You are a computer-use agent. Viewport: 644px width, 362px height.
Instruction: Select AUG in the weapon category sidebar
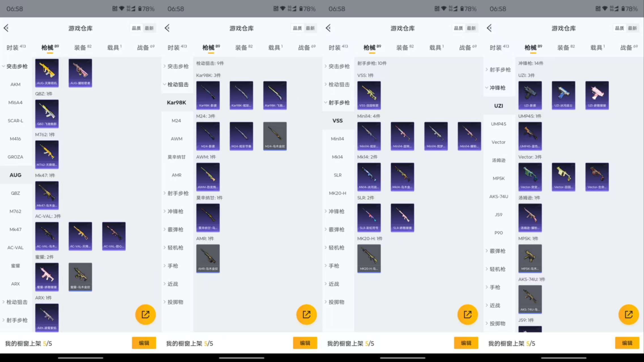point(15,175)
